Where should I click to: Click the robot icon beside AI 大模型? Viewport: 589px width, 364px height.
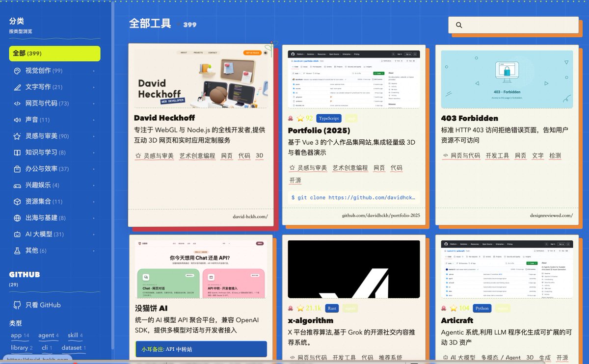click(x=17, y=234)
